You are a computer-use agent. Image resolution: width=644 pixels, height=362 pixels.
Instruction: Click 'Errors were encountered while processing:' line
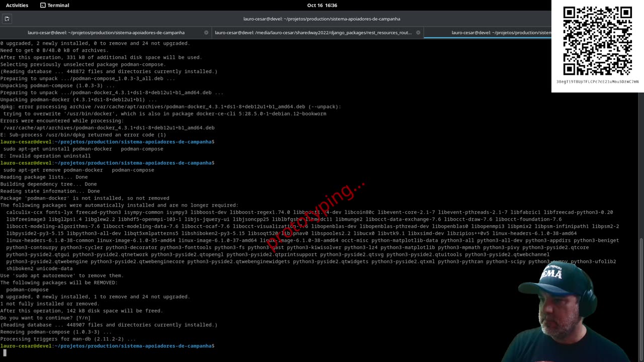(62, 121)
